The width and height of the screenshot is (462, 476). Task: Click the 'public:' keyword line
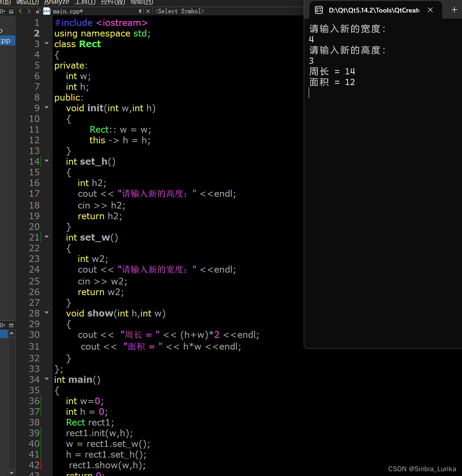pos(69,98)
